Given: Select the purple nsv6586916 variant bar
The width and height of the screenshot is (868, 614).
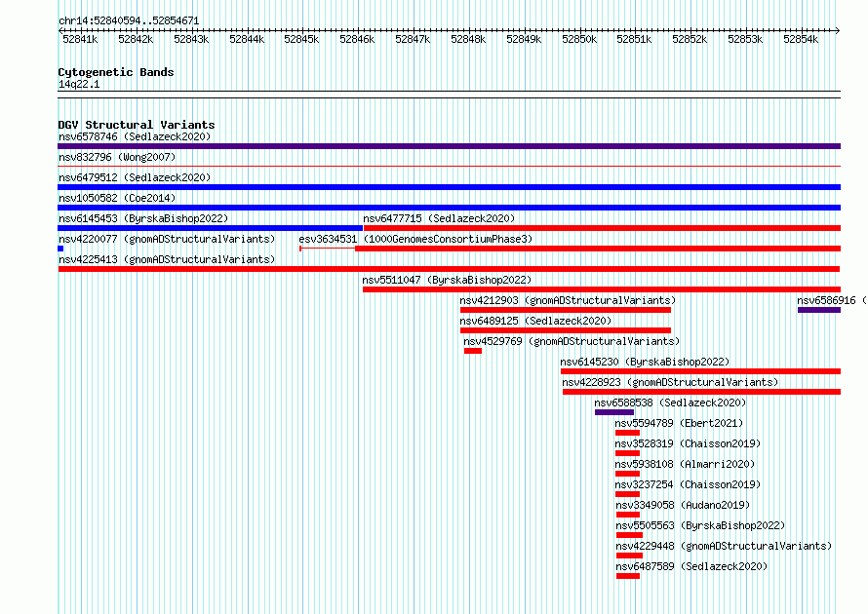Looking at the screenshot, I should click(x=819, y=310).
